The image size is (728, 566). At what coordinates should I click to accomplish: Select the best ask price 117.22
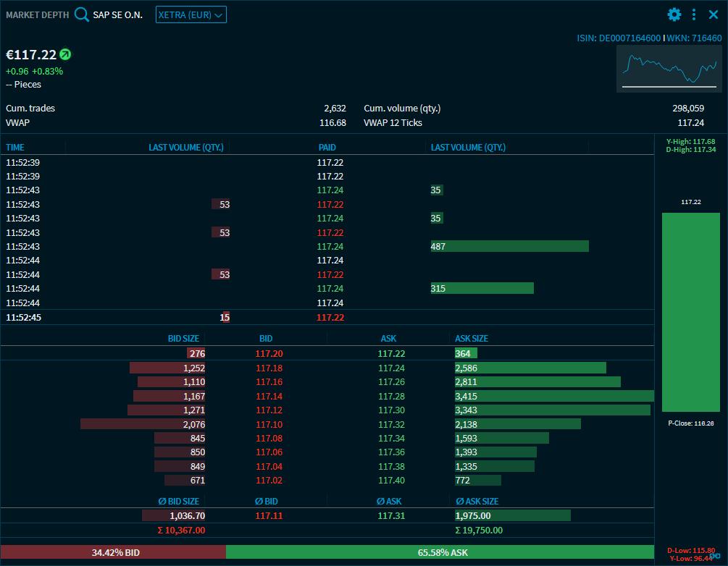[391, 354]
